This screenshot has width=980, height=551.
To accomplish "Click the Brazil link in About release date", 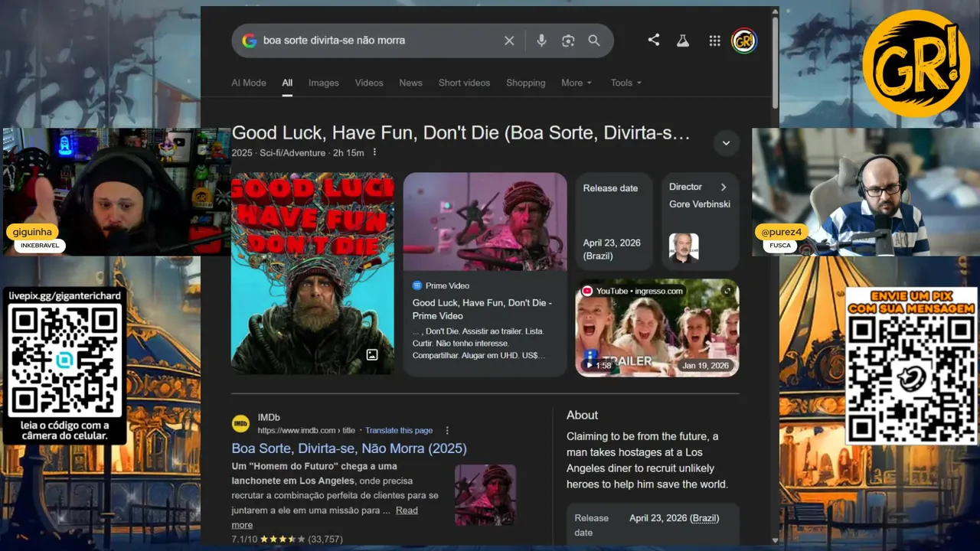I will (x=704, y=518).
